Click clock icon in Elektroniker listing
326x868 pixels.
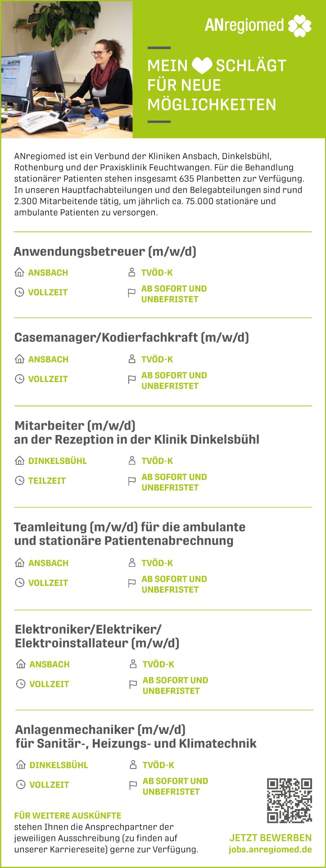tap(21, 684)
